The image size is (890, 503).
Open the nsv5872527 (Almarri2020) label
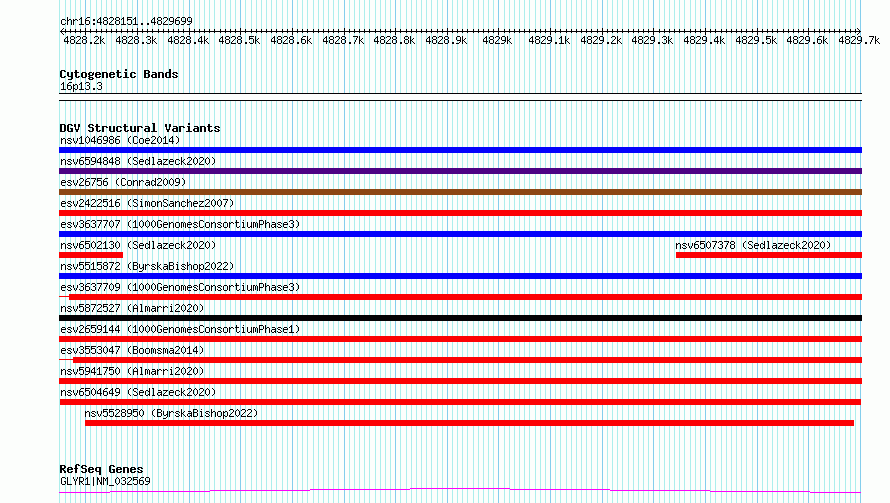pyautogui.click(x=132, y=308)
